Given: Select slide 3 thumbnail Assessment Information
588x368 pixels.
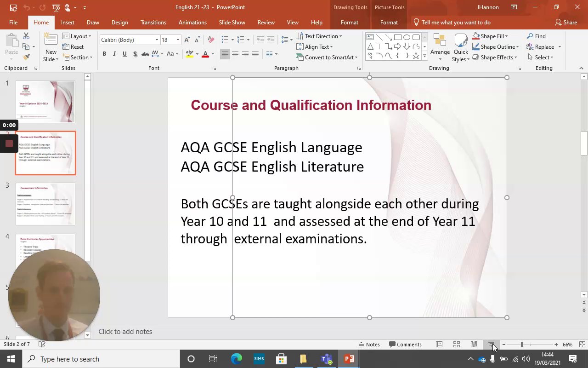Looking at the screenshot, I should click(x=45, y=204).
